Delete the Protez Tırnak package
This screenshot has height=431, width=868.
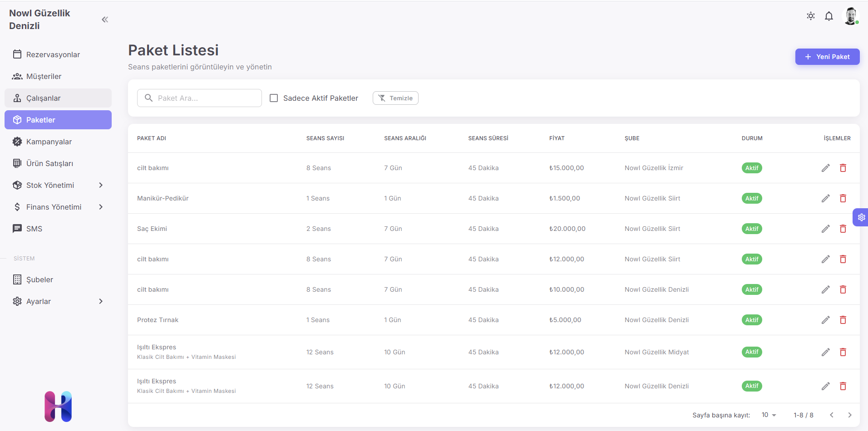click(x=843, y=320)
